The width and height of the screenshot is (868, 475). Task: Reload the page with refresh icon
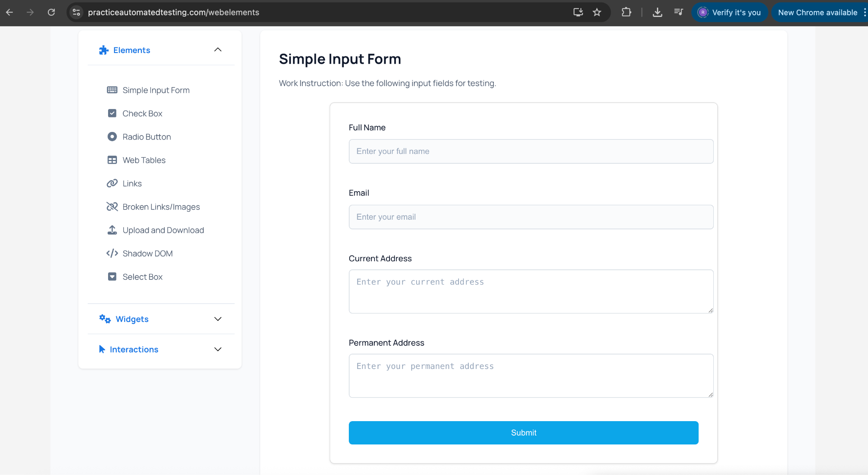51,12
